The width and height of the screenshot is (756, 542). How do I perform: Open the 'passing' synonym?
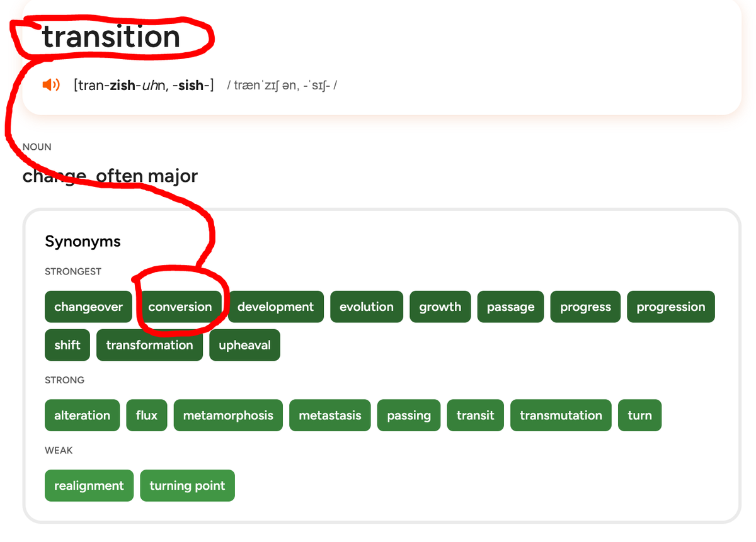pos(409,415)
